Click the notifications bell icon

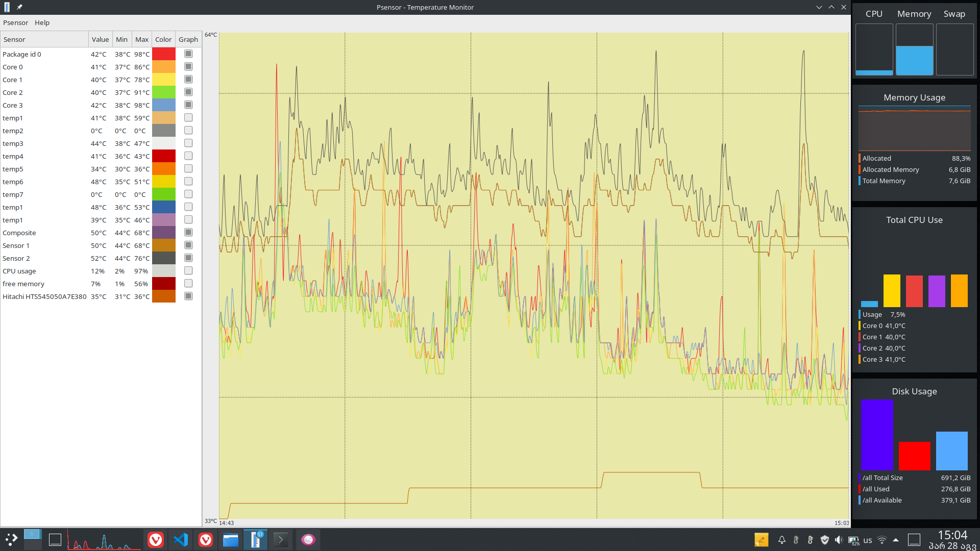(x=781, y=539)
